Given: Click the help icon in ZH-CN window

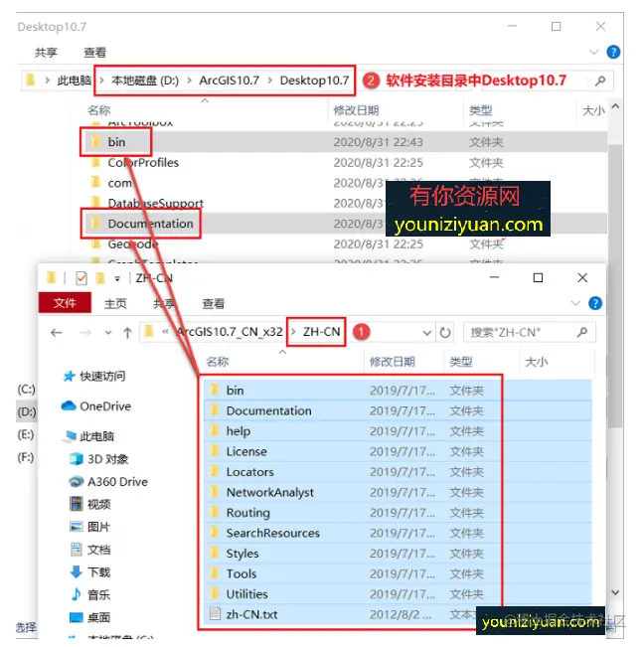Looking at the screenshot, I should point(595,303).
